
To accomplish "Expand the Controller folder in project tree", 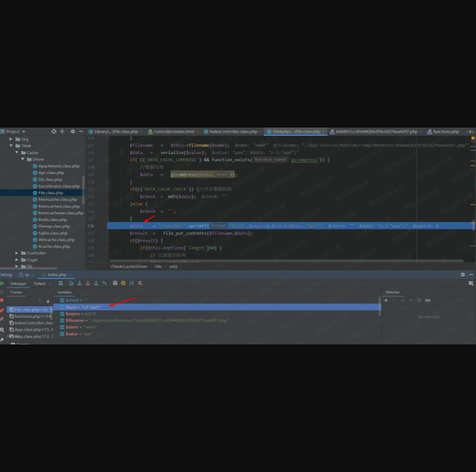I will pyautogui.click(x=17, y=253).
